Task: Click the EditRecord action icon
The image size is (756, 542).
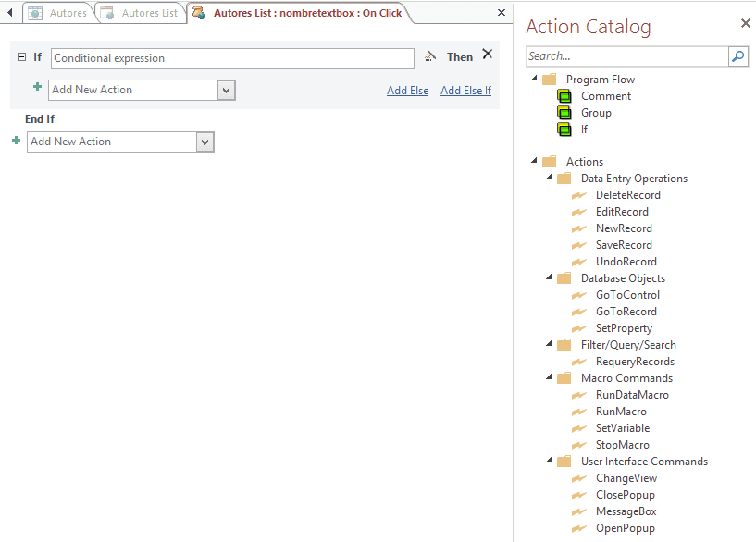Action: (x=578, y=212)
